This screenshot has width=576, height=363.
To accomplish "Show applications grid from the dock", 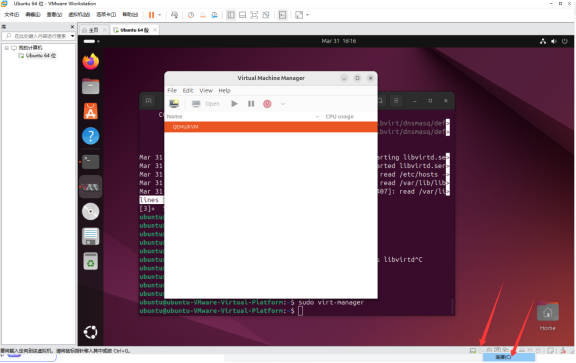I will point(90,332).
